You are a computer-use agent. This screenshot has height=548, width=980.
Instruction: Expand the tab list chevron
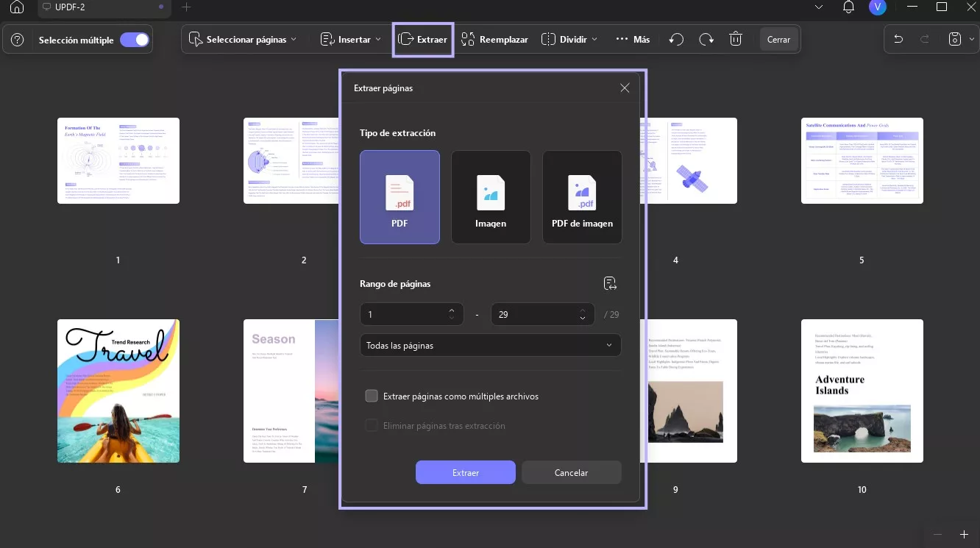click(820, 7)
